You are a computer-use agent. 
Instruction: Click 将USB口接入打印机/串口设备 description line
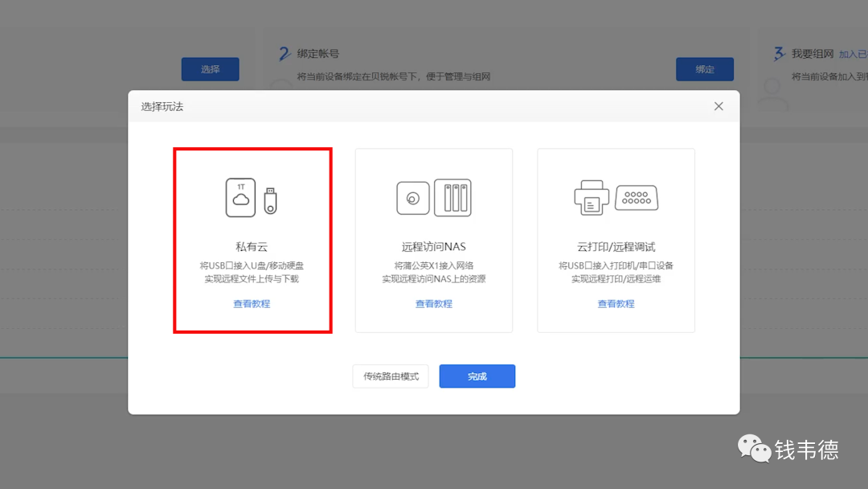(x=616, y=266)
